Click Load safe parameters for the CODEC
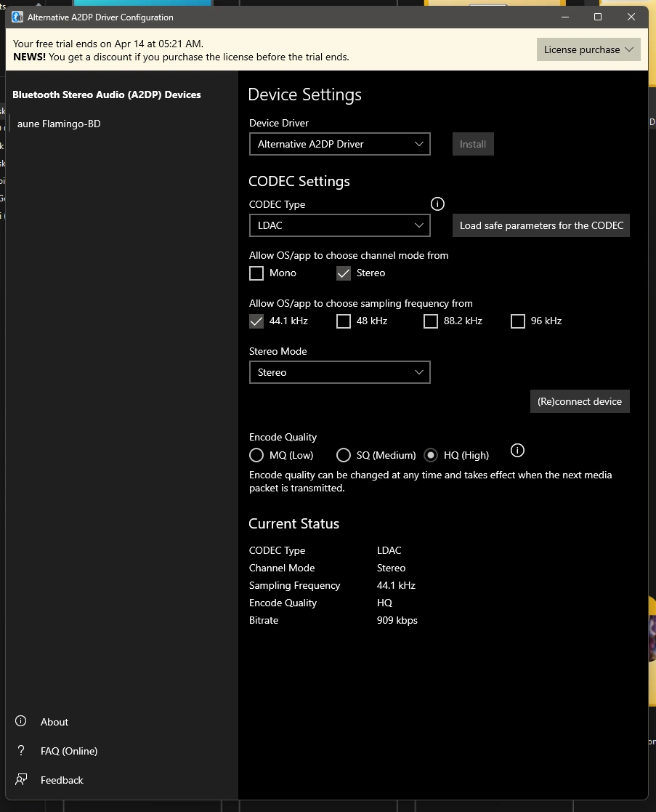Screen dimensions: 656x812 pyautogui.click(x=541, y=225)
